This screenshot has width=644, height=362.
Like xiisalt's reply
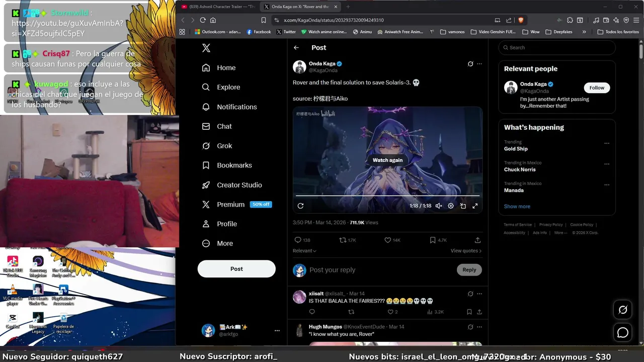(392, 312)
